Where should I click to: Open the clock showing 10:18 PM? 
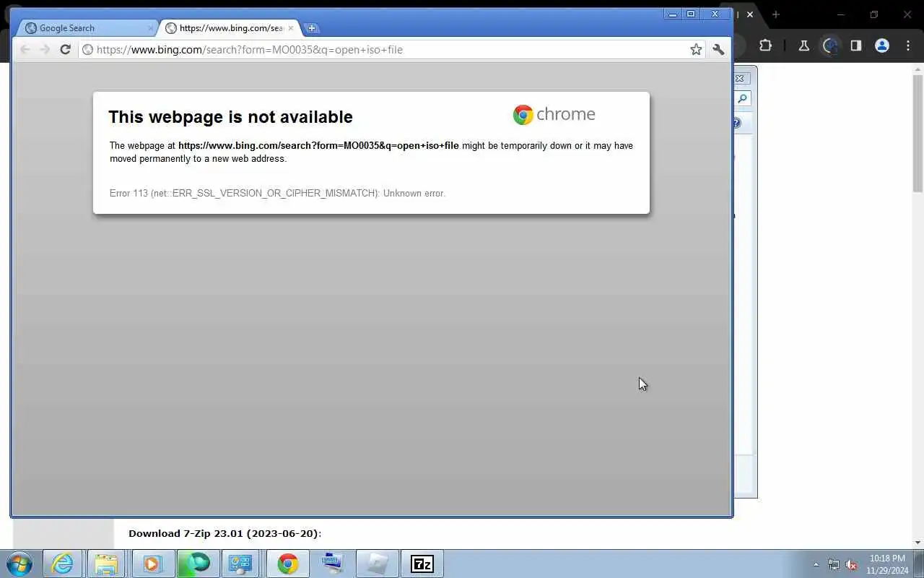887,564
